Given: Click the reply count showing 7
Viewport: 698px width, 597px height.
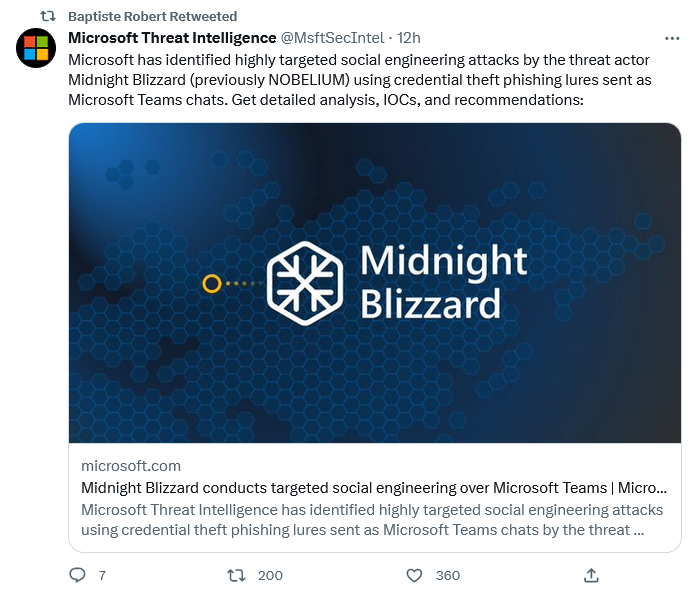Looking at the screenshot, I should [x=102, y=575].
